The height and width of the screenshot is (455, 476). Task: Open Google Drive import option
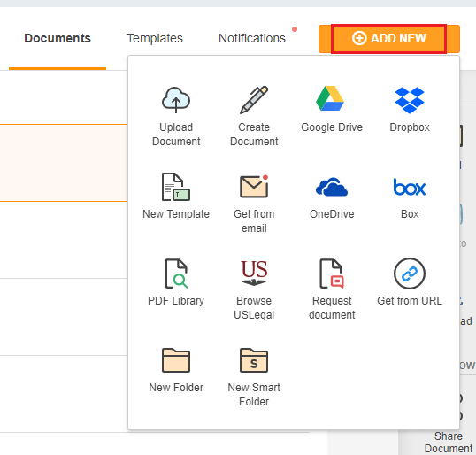pyautogui.click(x=330, y=99)
